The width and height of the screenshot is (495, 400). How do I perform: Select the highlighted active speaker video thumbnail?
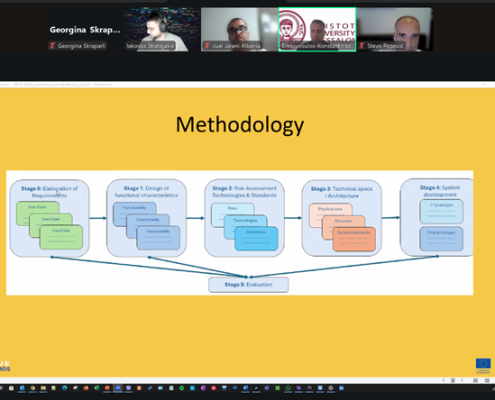pyautogui.click(x=317, y=29)
